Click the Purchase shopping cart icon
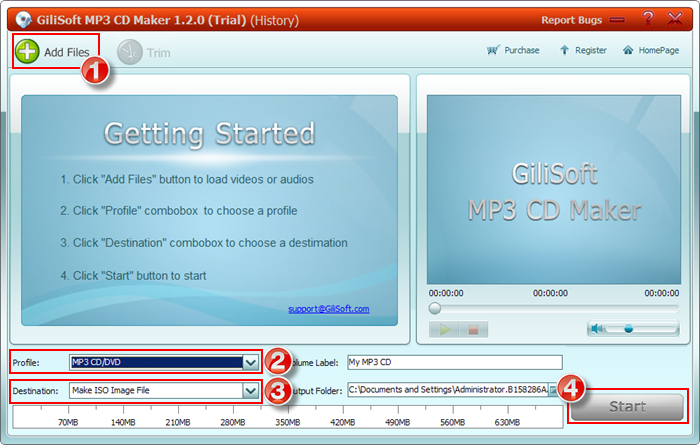The width and height of the screenshot is (700, 445). point(492,50)
